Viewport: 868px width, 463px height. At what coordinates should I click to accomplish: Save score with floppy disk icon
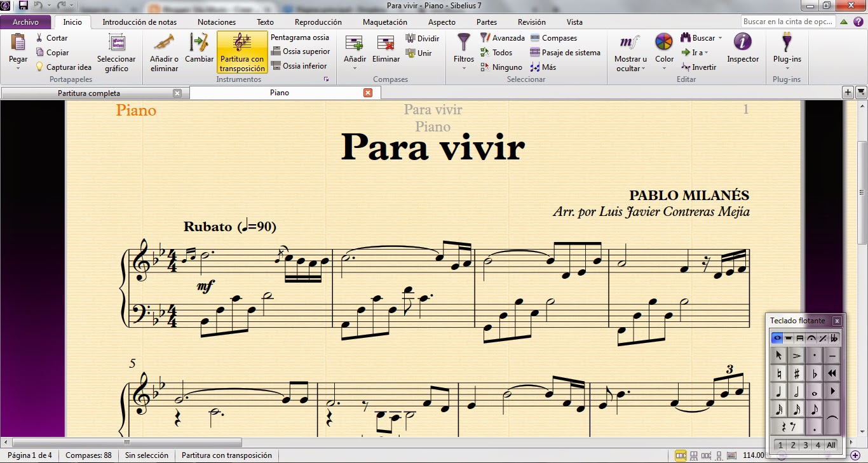click(x=24, y=5)
